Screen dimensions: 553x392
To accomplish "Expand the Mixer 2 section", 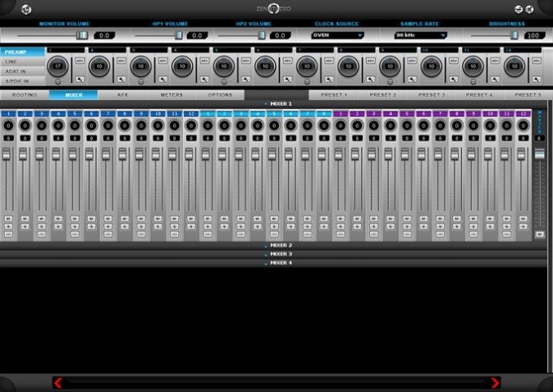I will [279, 245].
